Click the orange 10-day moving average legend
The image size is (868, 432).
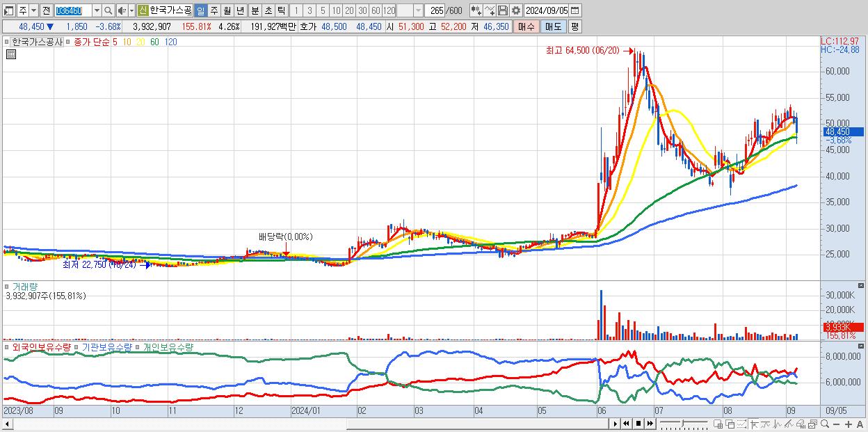pos(127,42)
